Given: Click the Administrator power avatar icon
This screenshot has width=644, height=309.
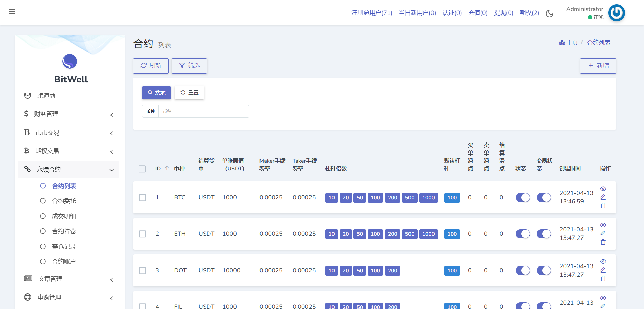Looking at the screenshot, I should tap(616, 13).
